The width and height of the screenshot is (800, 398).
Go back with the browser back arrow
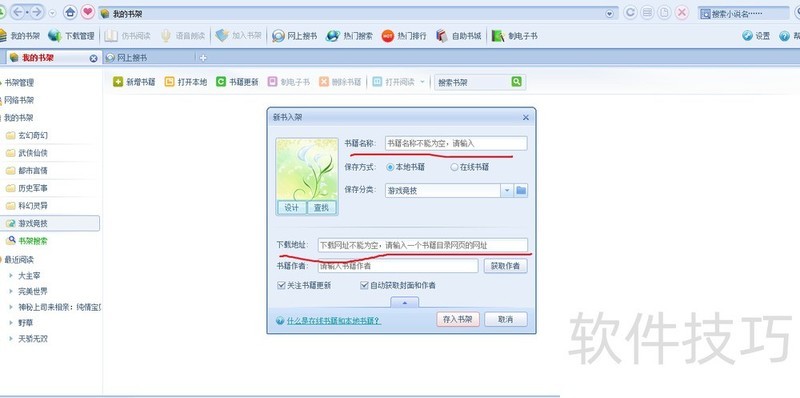click(18, 13)
